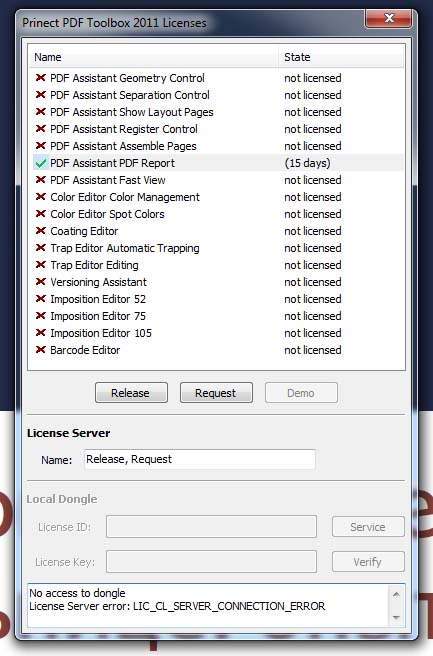The height and width of the screenshot is (656, 433).
Task: Click red X icon beside Barcode Editor
Action: pos(41,350)
